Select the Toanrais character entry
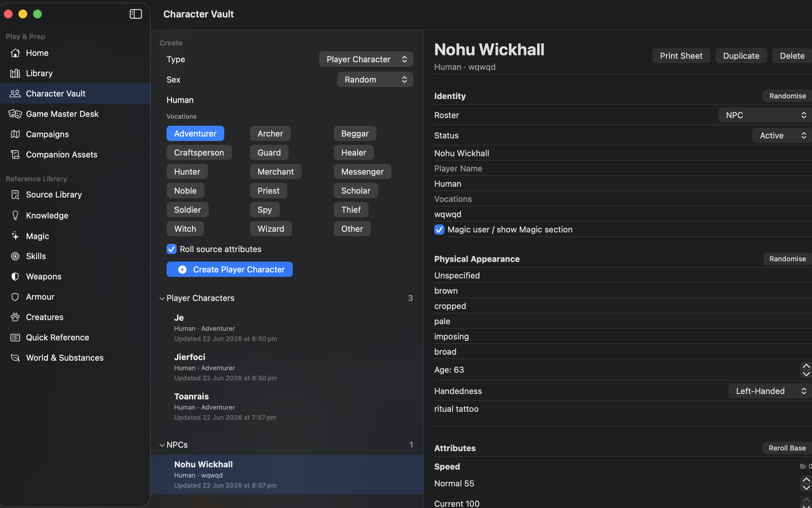The height and width of the screenshot is (508, 812). pyautogui.click(x=287, y=406)
